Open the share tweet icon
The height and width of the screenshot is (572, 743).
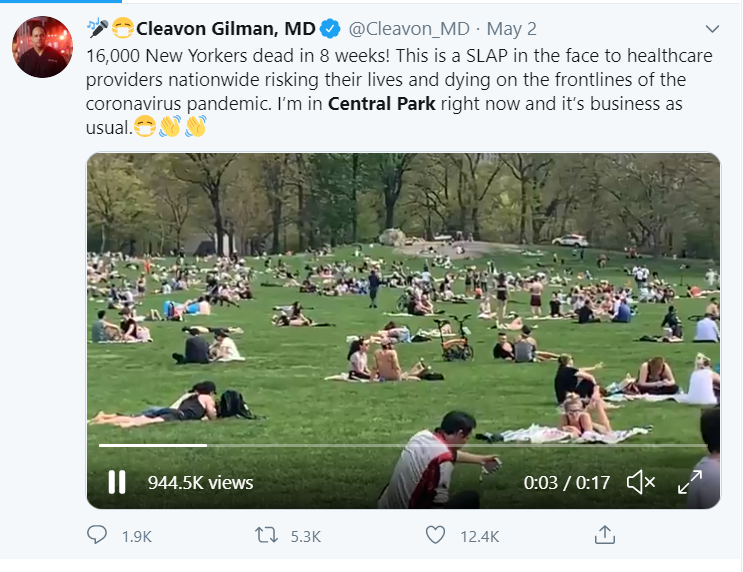pos(604,536)
